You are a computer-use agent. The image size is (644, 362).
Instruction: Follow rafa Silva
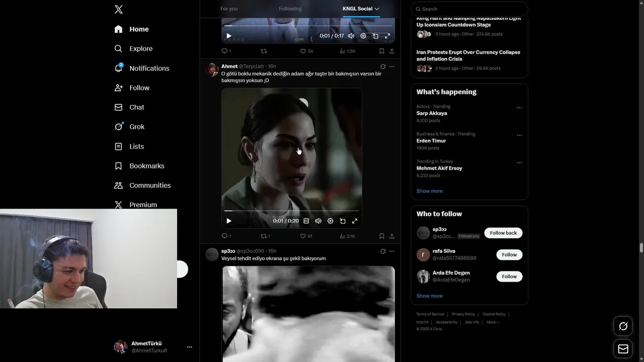pos(509,255)
